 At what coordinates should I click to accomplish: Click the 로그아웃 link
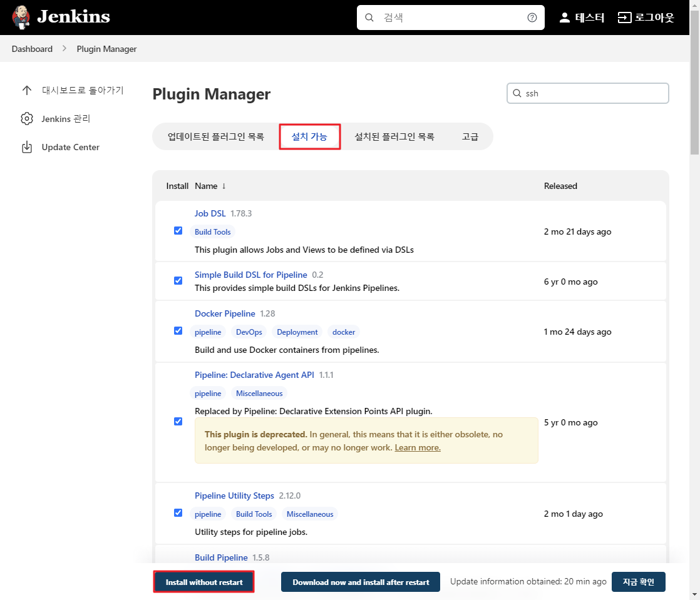[654, 18]
